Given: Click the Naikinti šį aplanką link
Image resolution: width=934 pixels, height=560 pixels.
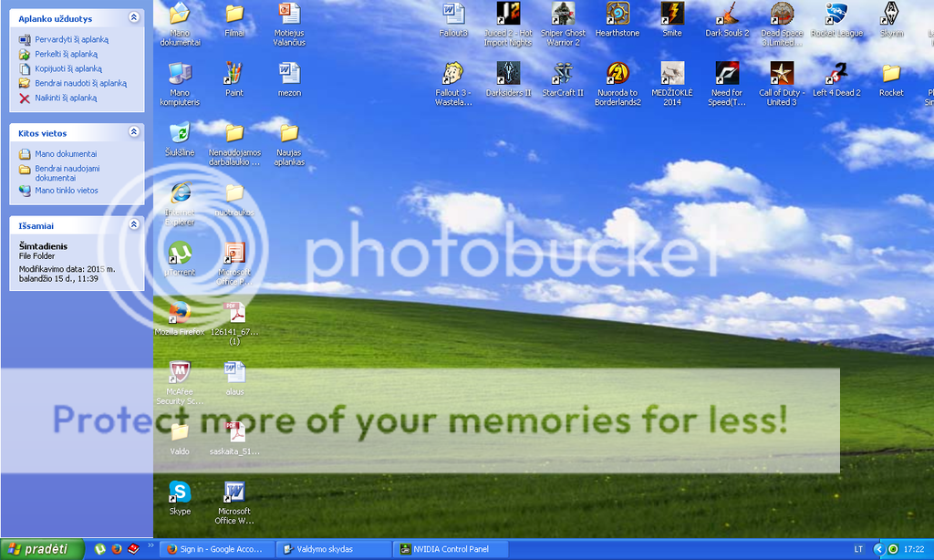Looking at the screenshot, I should pyautogui.click(x=66, y=98).
